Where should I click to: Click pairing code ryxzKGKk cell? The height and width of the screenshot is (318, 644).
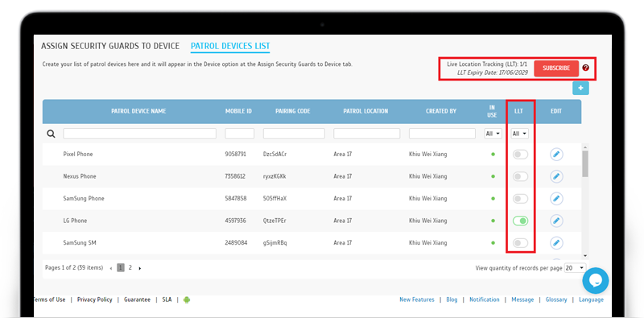[x=275, y=176]
